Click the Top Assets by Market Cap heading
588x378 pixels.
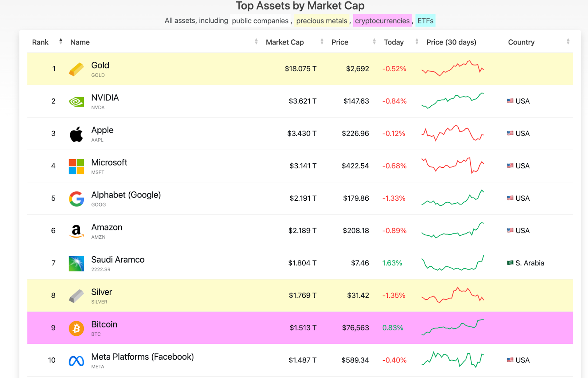300,6
